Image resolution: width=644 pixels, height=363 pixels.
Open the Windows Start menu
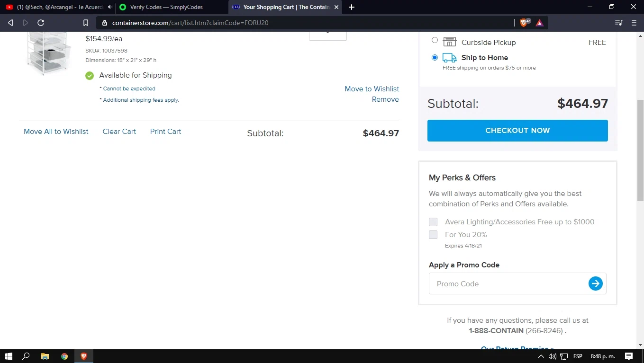(x=9, y=356)
